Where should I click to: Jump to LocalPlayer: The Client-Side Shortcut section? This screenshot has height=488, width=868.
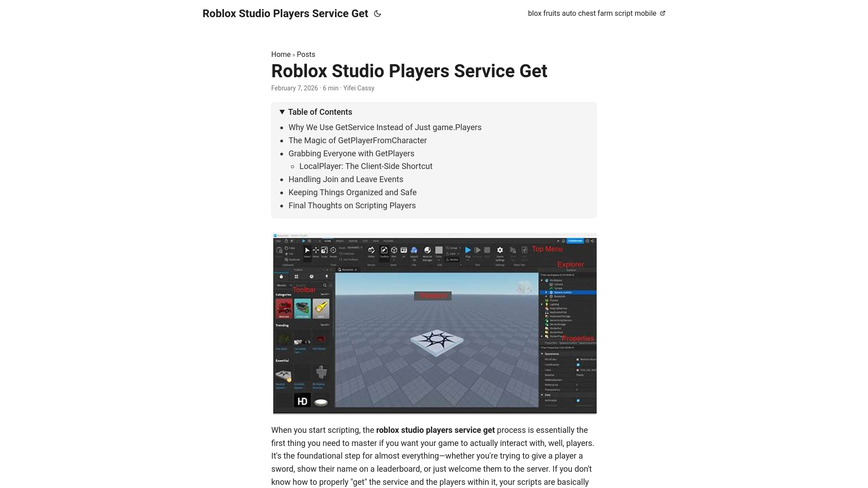pyautogui.click(x=365, y=166)
